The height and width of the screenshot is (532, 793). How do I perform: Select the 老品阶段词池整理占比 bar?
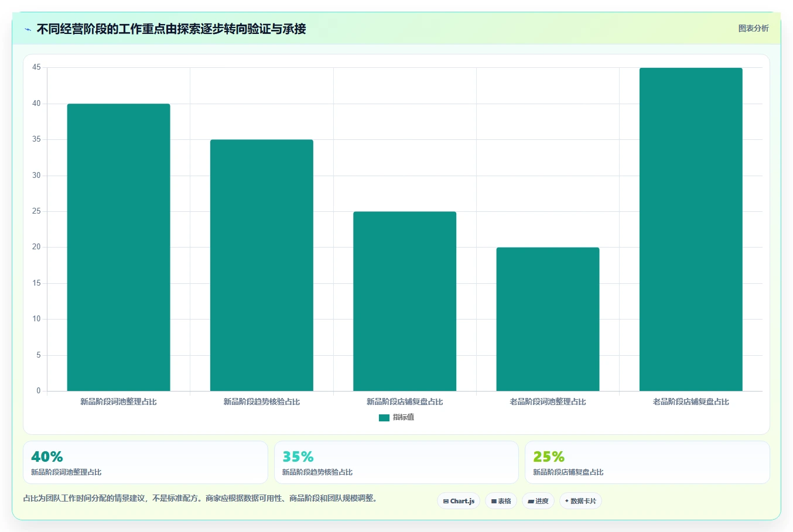point(548,319)
